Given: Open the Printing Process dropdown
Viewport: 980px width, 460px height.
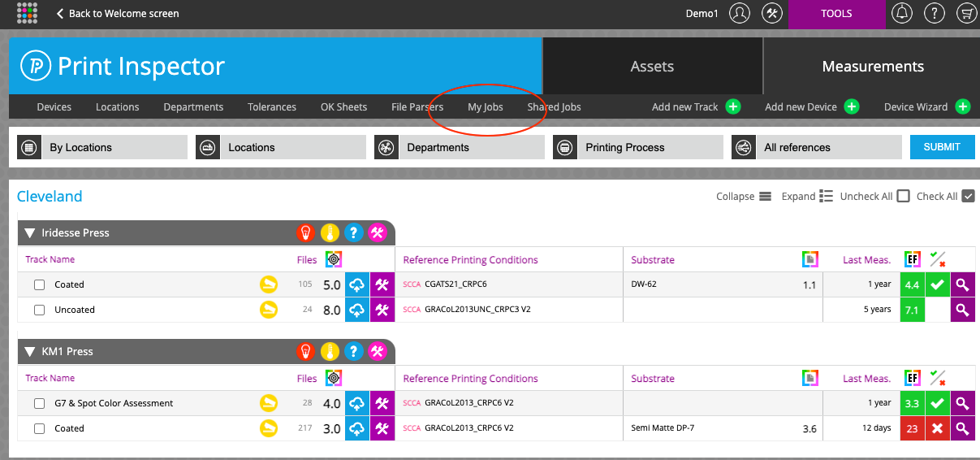Looking at the screenshot, I should [638, 147].
